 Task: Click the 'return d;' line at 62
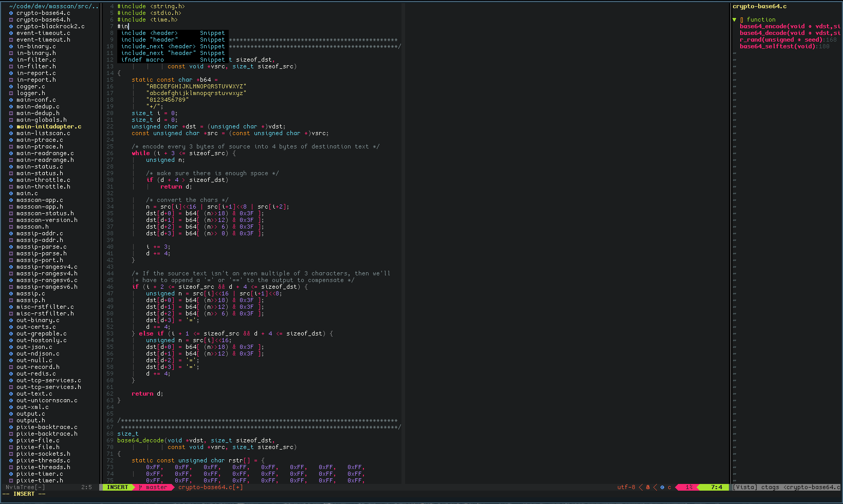click(x=148, y=394)
